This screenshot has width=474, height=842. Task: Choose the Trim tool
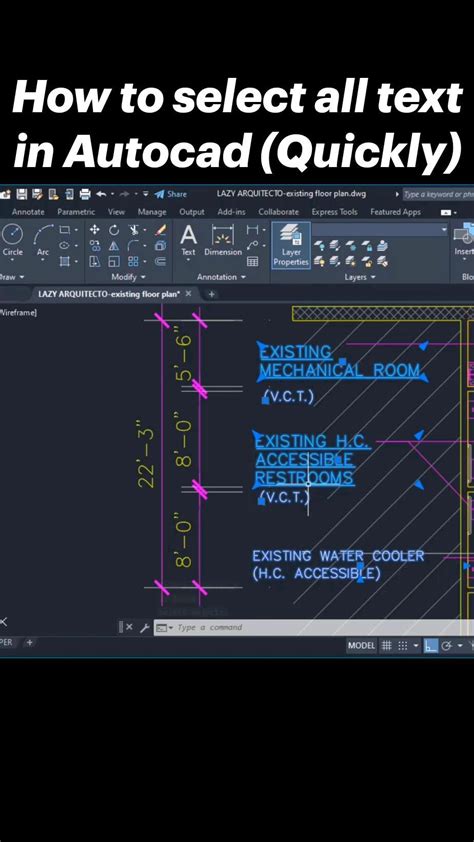(x=134, y=230)
